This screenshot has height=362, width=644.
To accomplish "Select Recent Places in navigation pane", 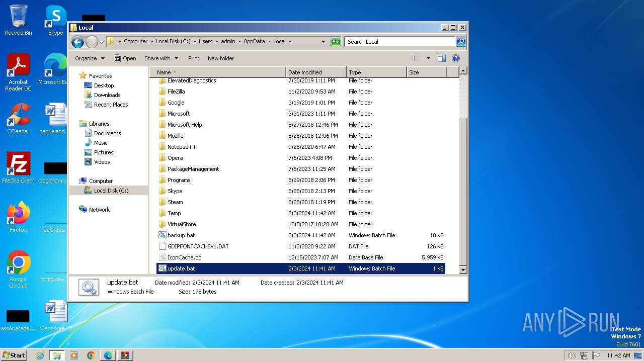I will pos(111,105).
